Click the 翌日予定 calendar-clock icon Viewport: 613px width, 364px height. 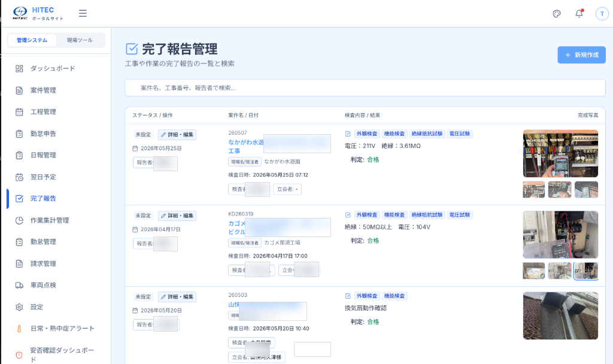pos(19,177)
